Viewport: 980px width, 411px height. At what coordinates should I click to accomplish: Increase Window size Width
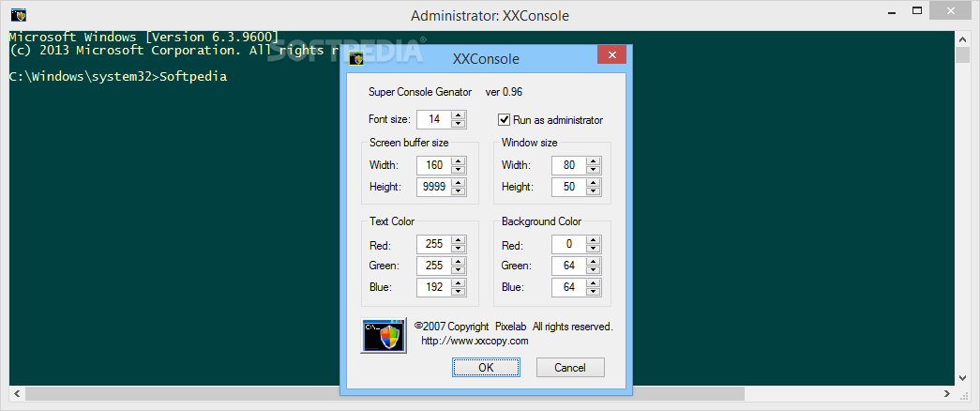tap(594, 161)
